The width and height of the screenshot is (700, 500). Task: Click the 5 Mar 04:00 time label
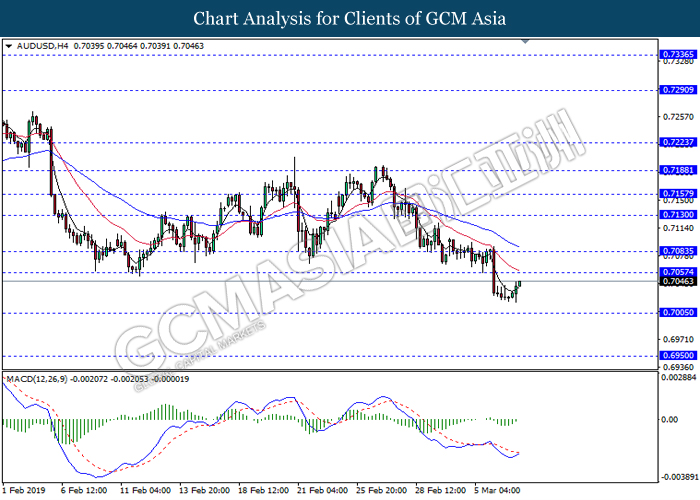[497, 490]
